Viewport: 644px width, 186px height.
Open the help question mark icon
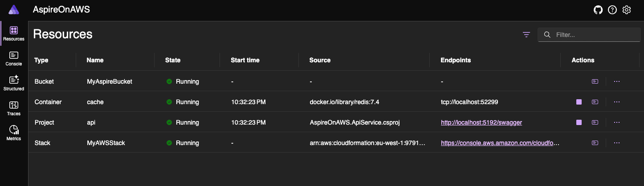pyautogui.click(x=612, y=10)
